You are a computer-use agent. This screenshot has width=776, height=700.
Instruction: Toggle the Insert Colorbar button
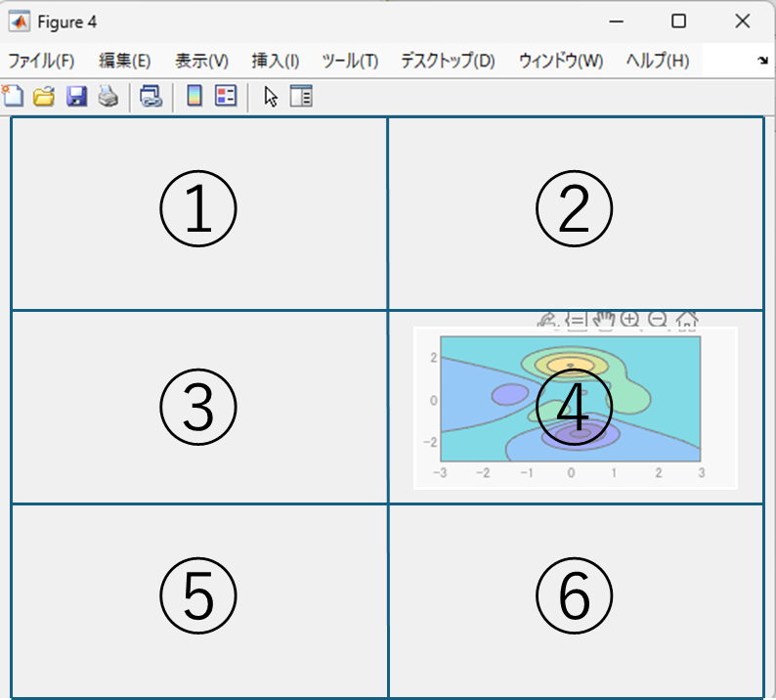click(194, 96)
